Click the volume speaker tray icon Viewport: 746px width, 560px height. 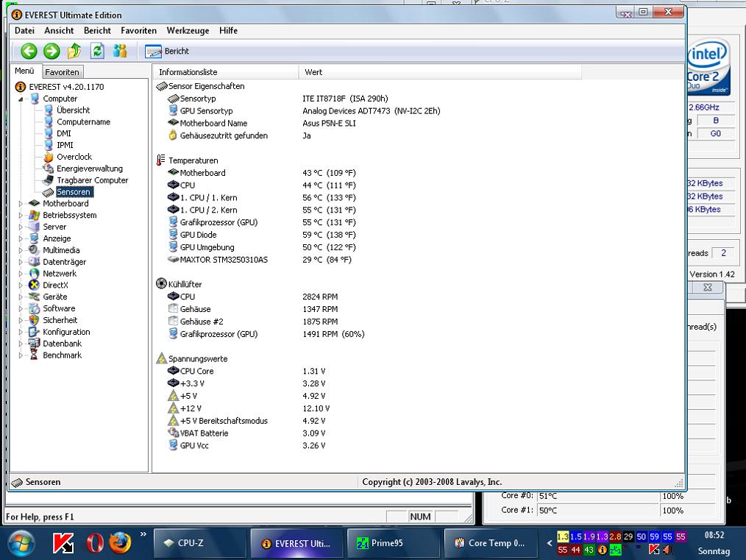pyautogui.click(x=667, y=550)
